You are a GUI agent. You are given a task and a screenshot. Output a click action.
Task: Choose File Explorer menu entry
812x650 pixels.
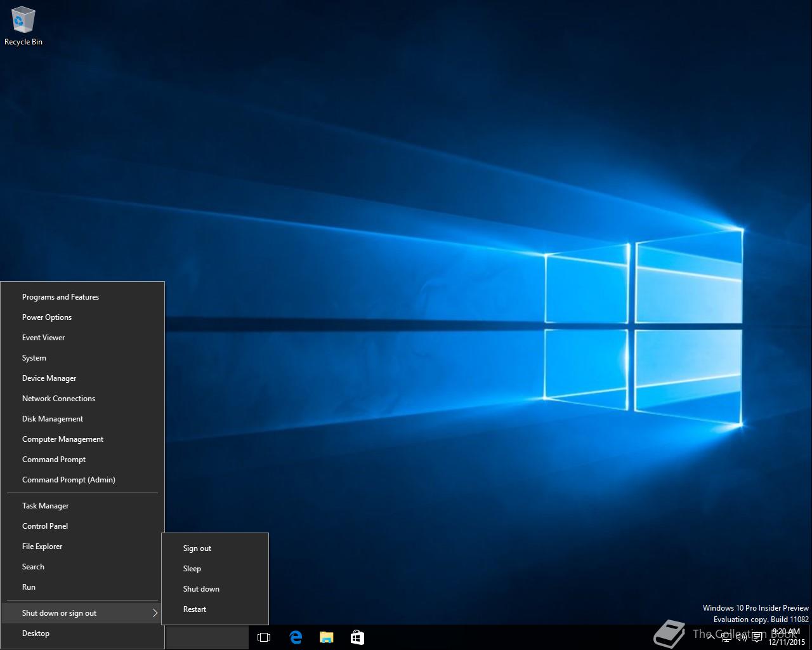point(82,547)
